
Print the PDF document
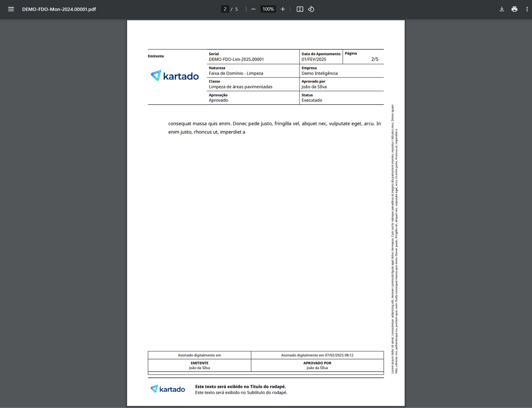[514, 9]
